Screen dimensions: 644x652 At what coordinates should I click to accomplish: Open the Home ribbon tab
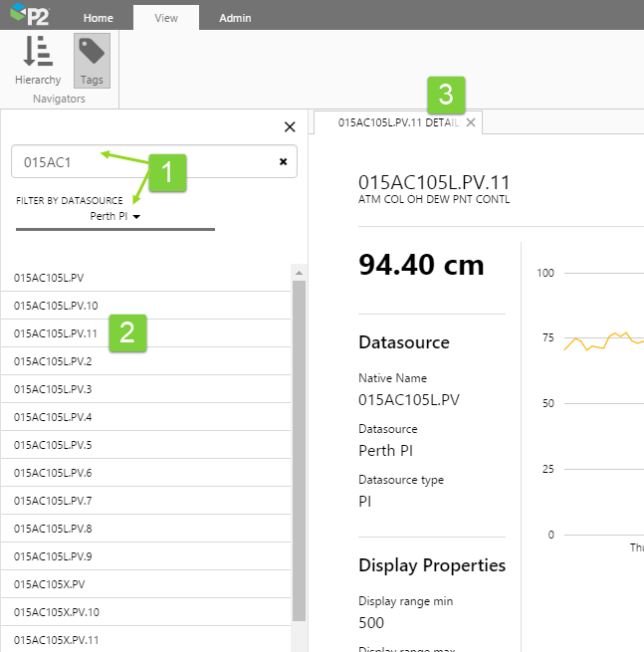[98, 18]
